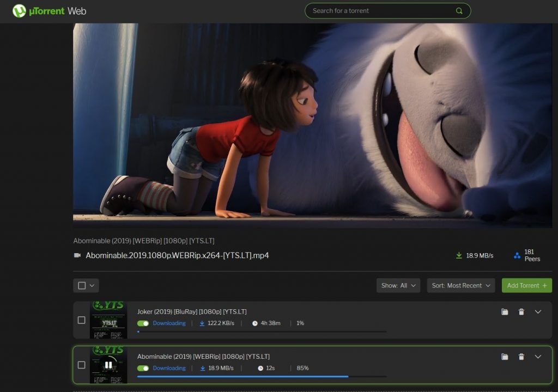Click the Joker YTS thumbnail

coord(108,320)
